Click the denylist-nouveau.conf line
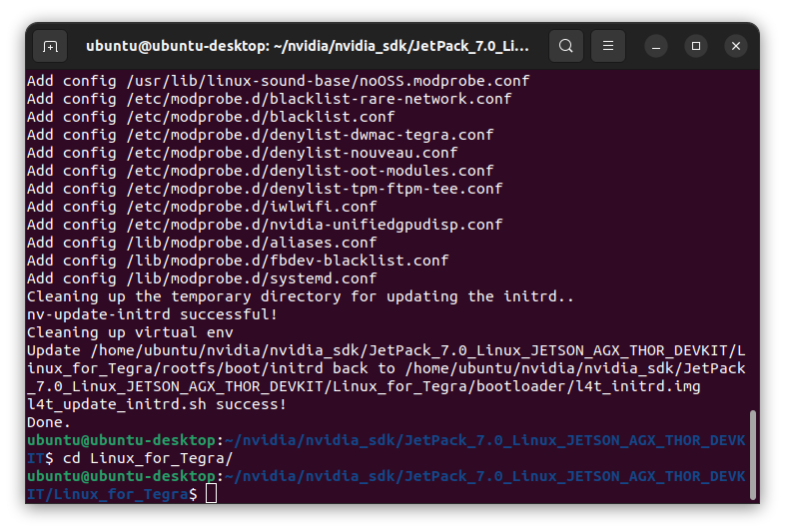 point(243,153)
